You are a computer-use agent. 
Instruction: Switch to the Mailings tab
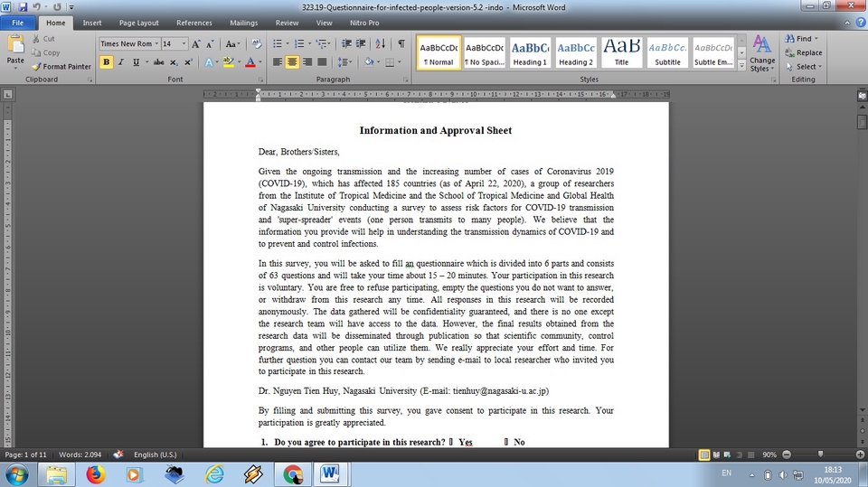pos(243,23)
